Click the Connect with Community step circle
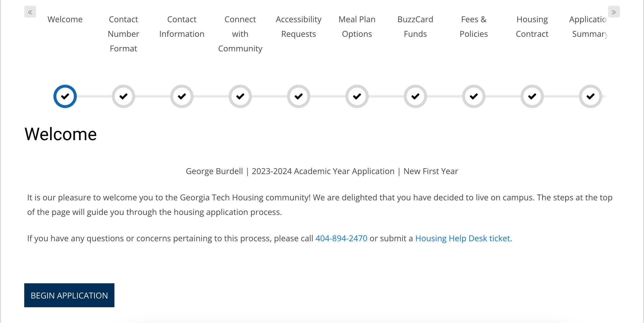The width and height of the screenshot is (644, 323). tap(240, 96)
